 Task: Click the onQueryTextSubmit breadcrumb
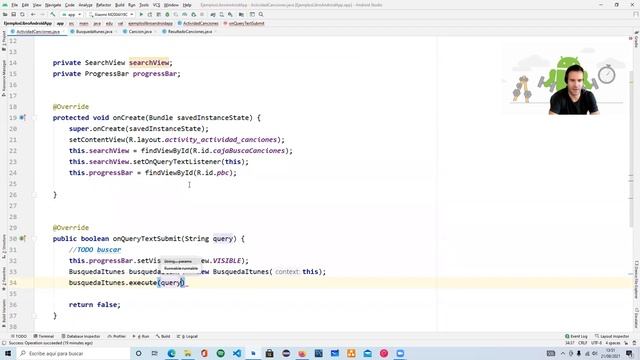pyautogui.click(x=244, y=23)
